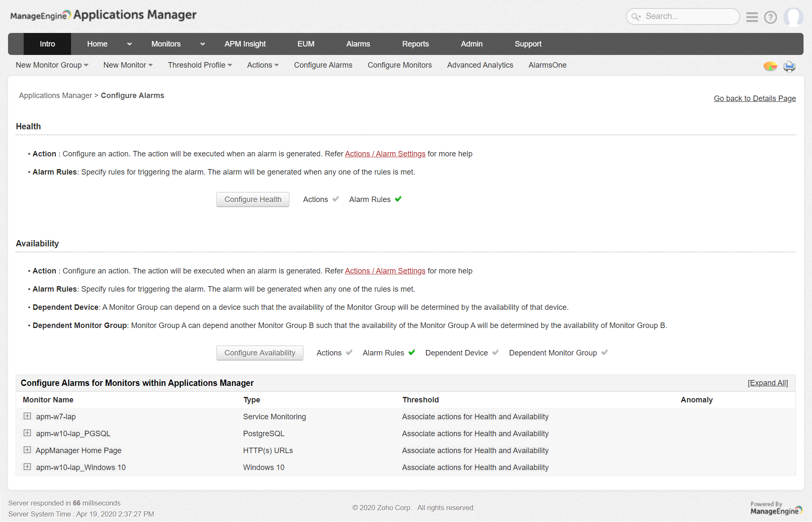Click the printer icon
Screen dimensions: 812x522
[789, 66]
